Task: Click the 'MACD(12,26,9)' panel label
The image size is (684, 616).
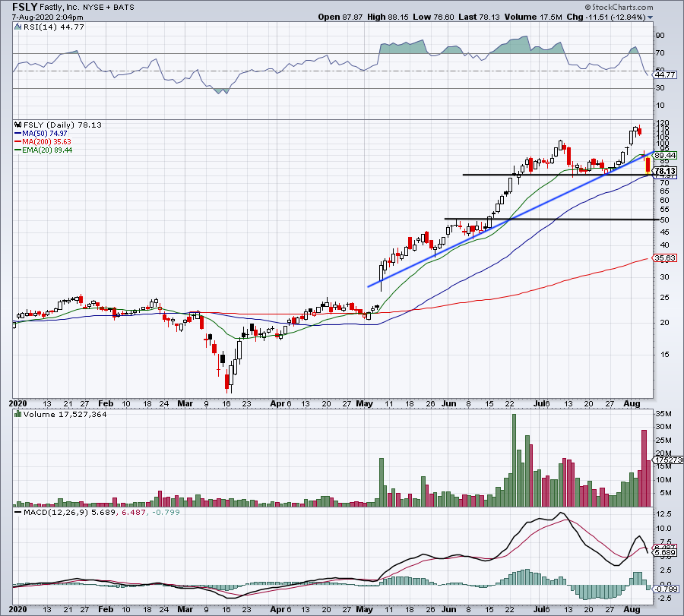Action: pos(55,512)
